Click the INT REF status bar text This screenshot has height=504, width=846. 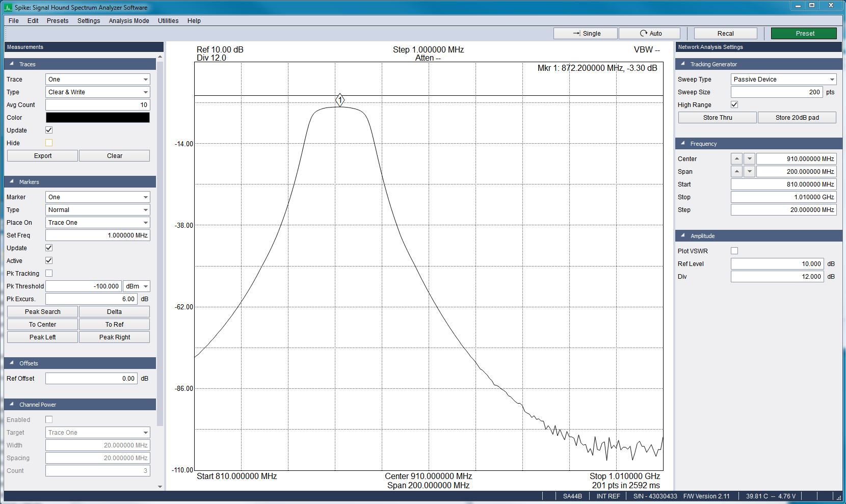point(608,496)
